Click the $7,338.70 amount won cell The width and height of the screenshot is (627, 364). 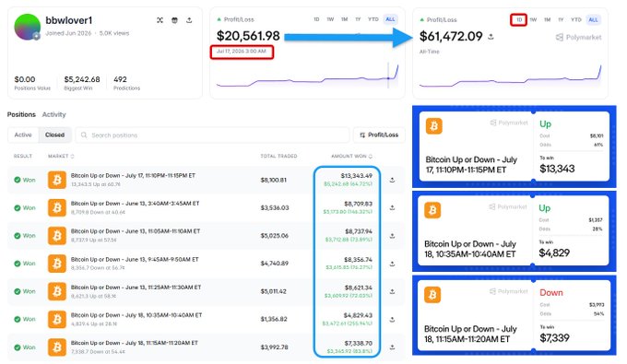point(358,343)
